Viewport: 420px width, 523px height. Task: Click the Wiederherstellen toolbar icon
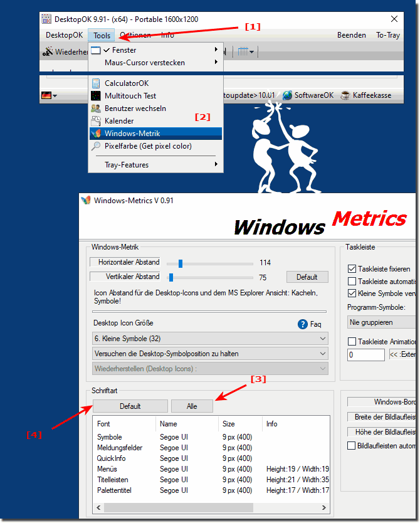(48, 51)
